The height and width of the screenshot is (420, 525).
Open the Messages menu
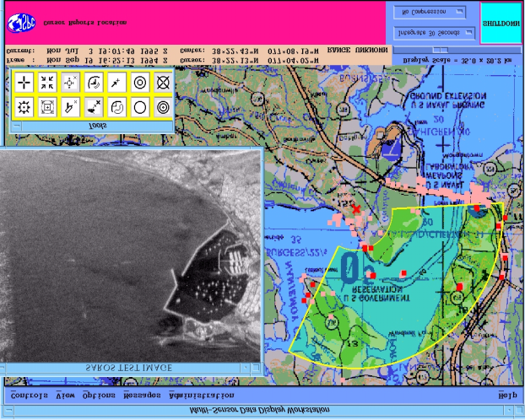coord(142,396)
